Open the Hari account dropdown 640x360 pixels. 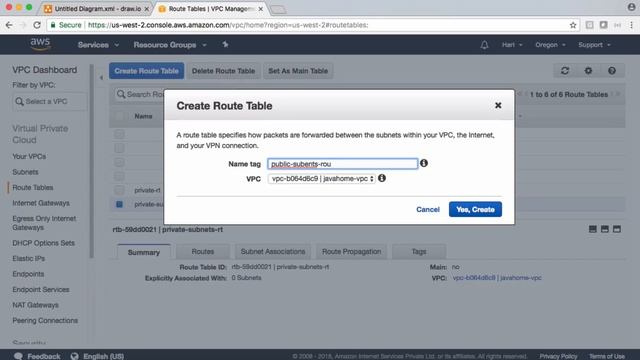tap(512, 45)
